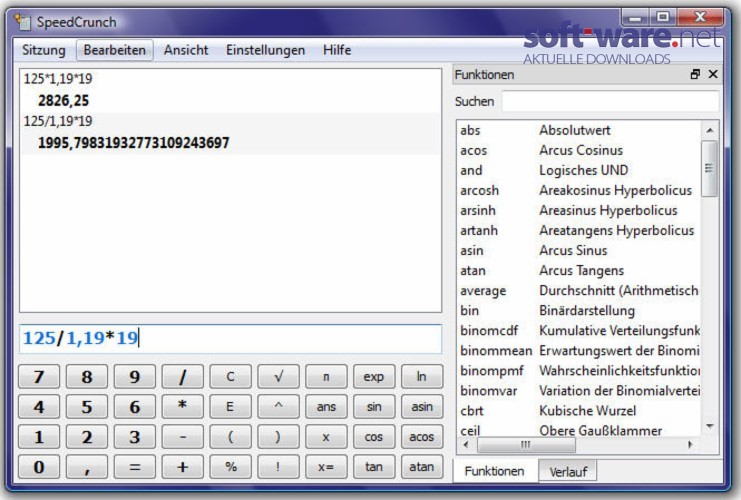Open the Hilfe menu
Image resolution: width=741 pixels, height=500 pixels.
tap(337, 50)
